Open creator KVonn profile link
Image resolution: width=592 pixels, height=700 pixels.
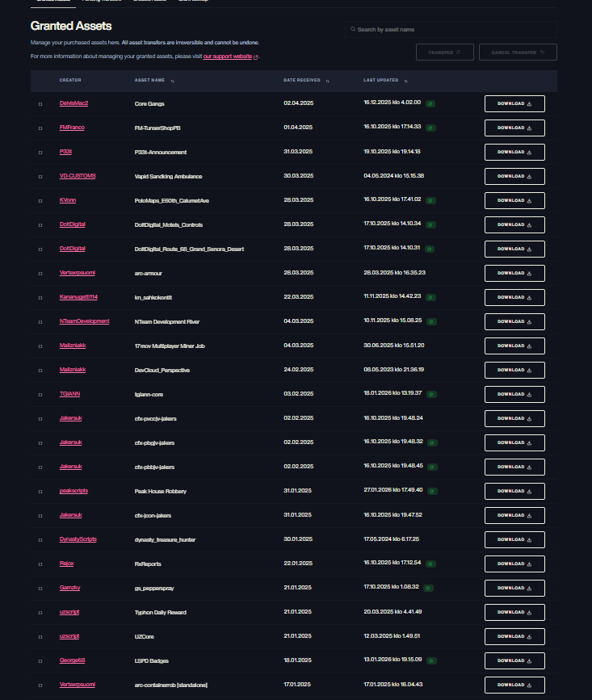click(x=68, y=200)
